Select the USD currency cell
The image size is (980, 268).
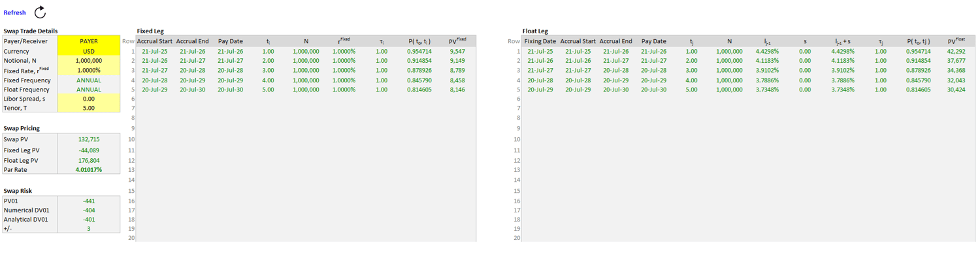pyautogui.click(x=89, y=51)
